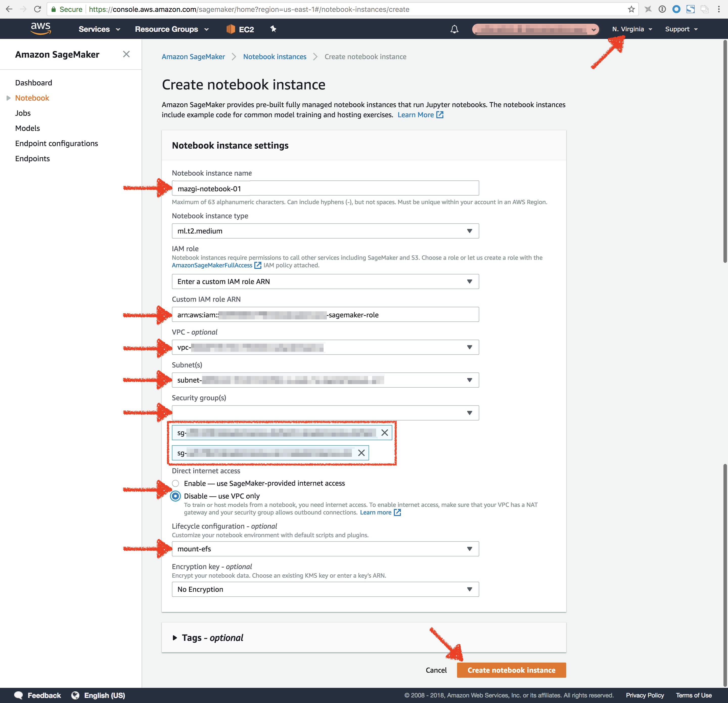Click the Secure padlock indicator
The height and width of the screenshot is (703, 728).
pyautogui.click(x=54, y=9)
